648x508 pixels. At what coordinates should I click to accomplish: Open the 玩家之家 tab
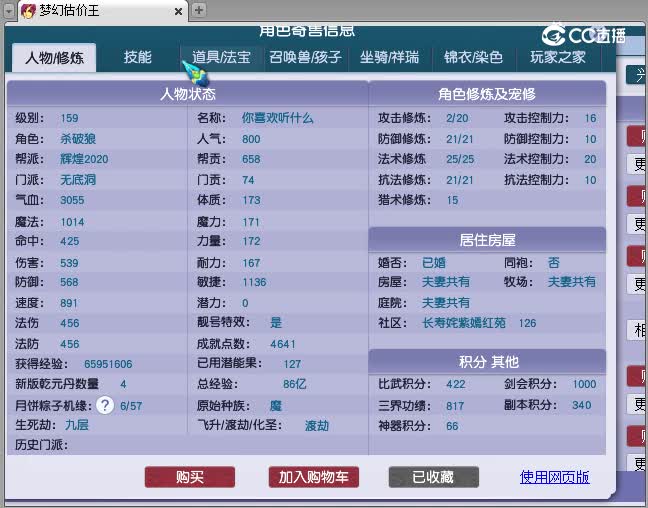coord(558,57)
